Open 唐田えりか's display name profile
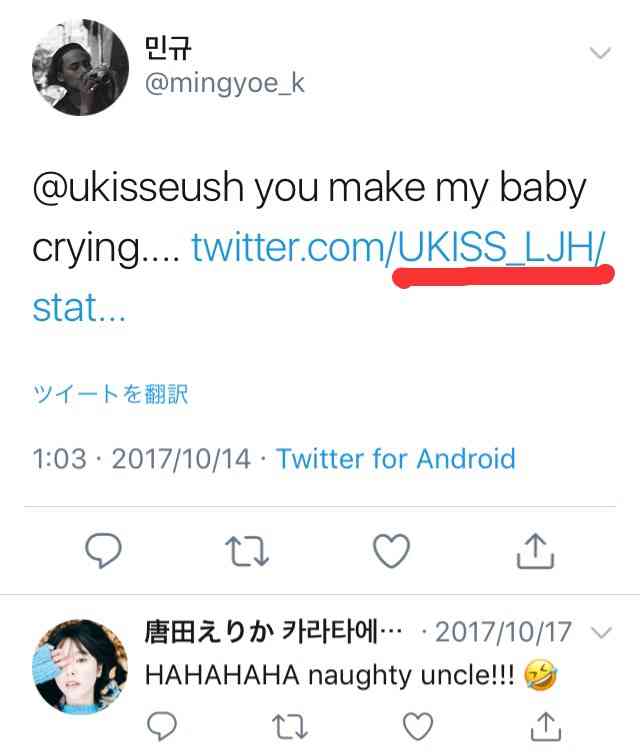Image resolution: width=640 pixels, height=756 pixels. [x=273, y=632]
